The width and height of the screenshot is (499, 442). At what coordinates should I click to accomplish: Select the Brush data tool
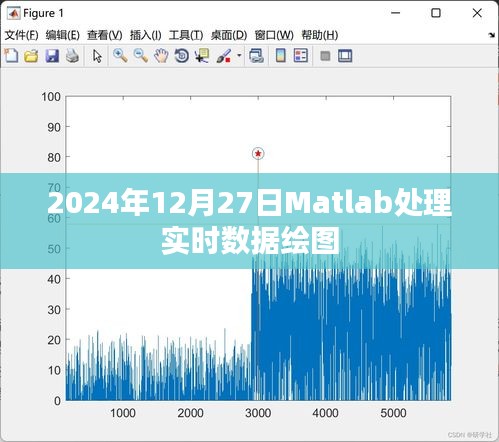(x=223, y=56)
